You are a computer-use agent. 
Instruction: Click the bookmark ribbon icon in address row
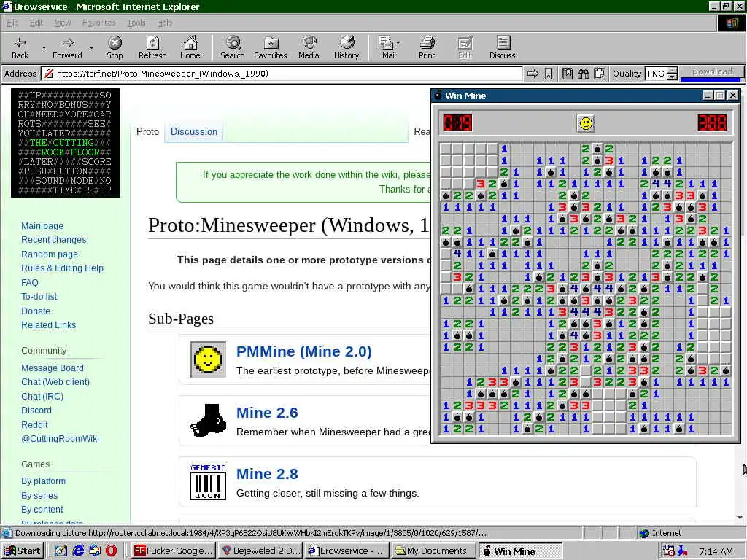click(x=549, y=74)
